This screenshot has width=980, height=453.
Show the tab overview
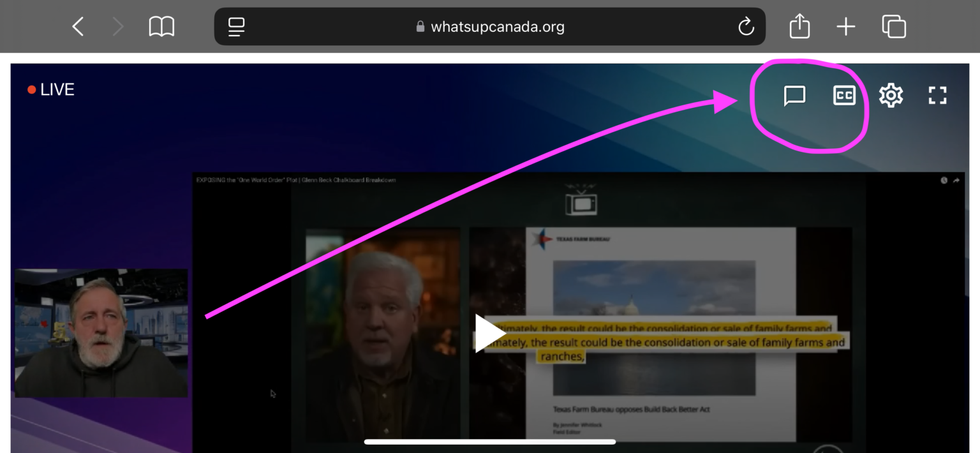[x=894, y=27]
